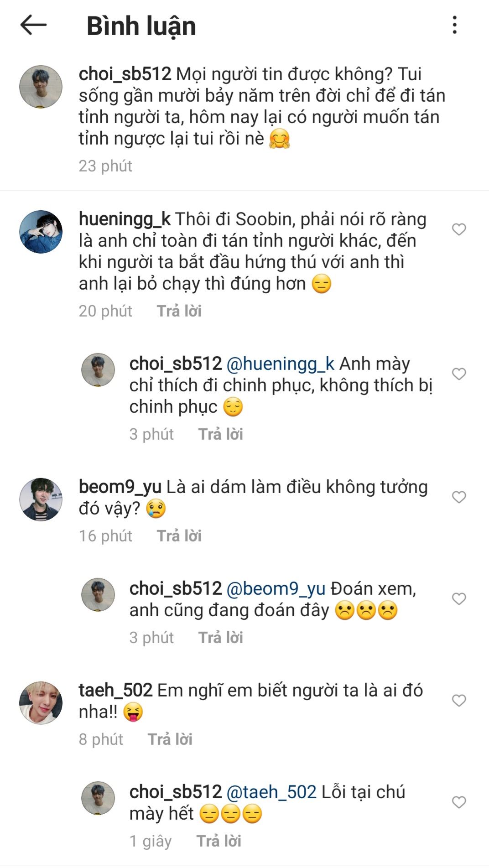Reply to taeh_502's comment via Trả lời
Screen dimensions: 489x868
click(x=170, y=739)
